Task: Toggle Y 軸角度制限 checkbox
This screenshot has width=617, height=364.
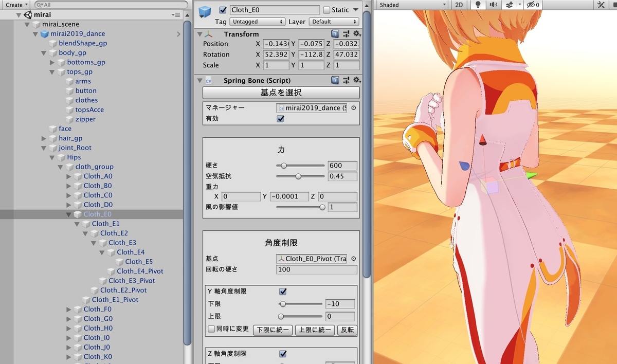Action: pos(283,291)
